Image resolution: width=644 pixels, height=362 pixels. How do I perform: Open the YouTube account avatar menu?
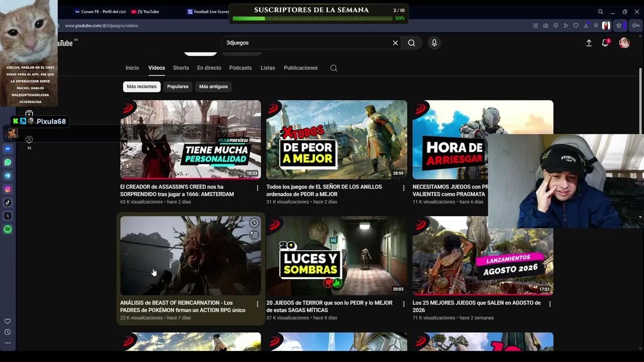pyautogui.click(x=624, y=43)
